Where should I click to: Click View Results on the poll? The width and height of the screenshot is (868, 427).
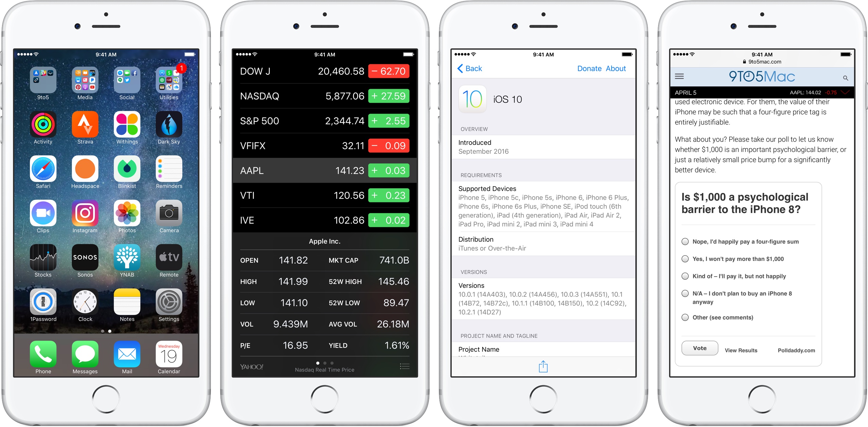click(746, 350)
